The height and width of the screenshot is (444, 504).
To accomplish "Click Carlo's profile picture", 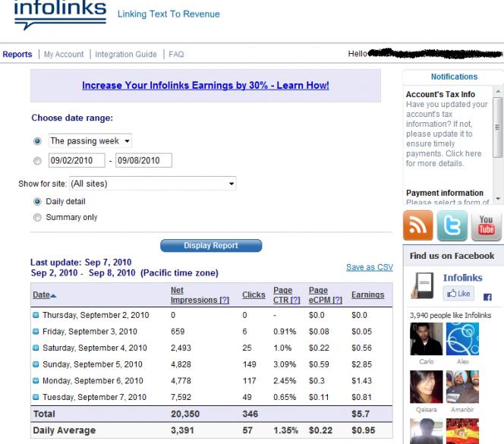I will (x=427, y=339).
